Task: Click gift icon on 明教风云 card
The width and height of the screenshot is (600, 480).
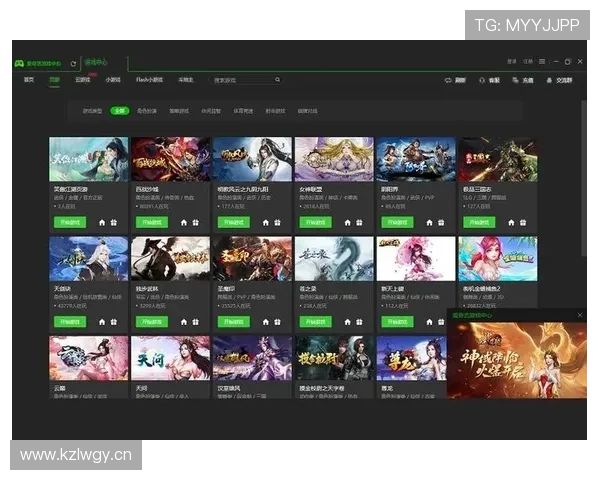Action: [x=277, y=222]
